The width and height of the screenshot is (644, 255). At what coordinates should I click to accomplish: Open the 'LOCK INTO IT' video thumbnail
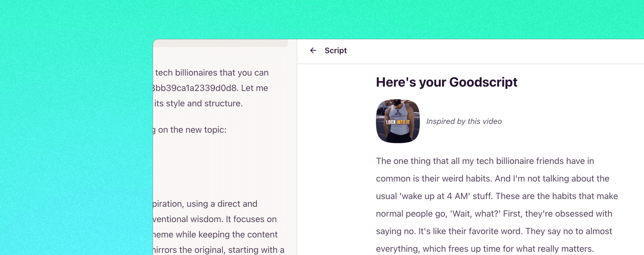[x=397, y=121]
